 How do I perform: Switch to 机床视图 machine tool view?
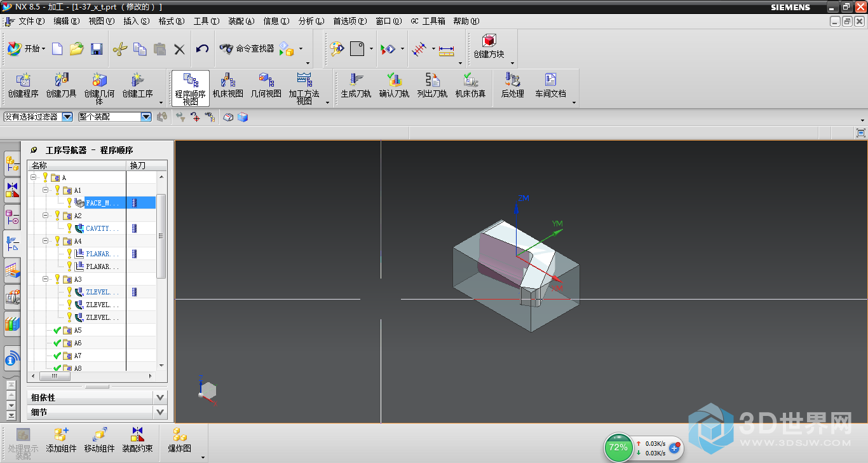(228, 86)
